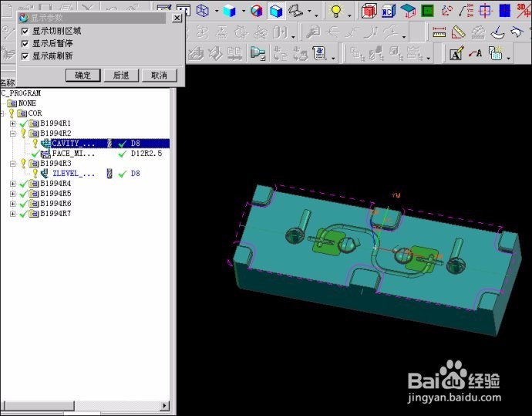This screenshot has height=416, width=532.
Task: Expand the B1994R1 tree node
Action: pyautogui.click(x=13, y=123)
